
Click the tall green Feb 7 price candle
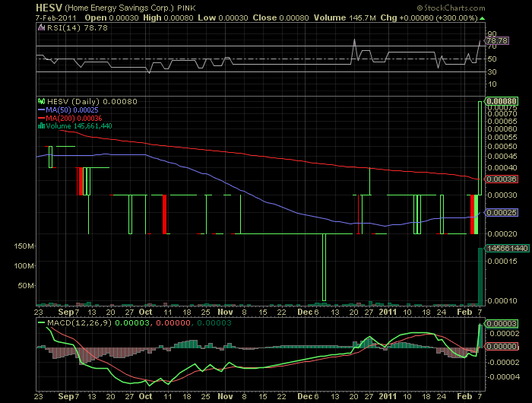(480, 148)
